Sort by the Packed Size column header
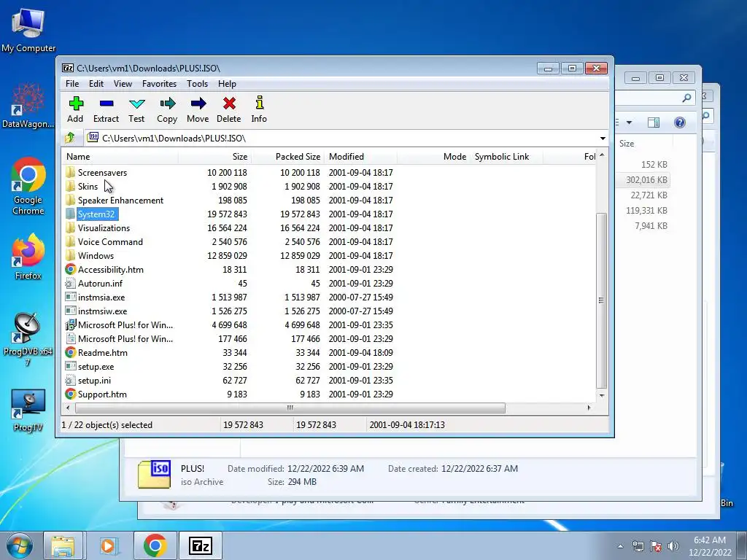Image resolution: width=747 pixels, height=560 pixels. pos(287,157)
